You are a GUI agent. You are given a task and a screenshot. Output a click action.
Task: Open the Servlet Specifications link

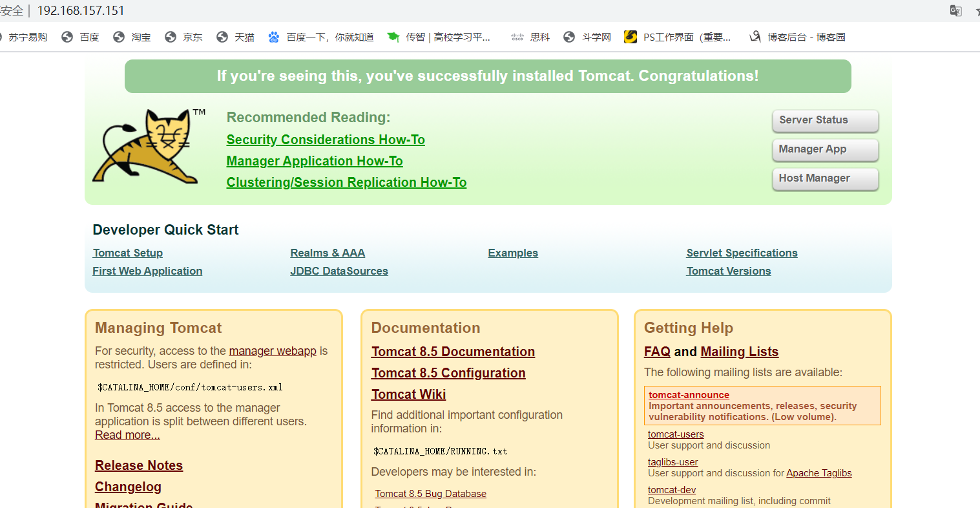pos(742,253)
